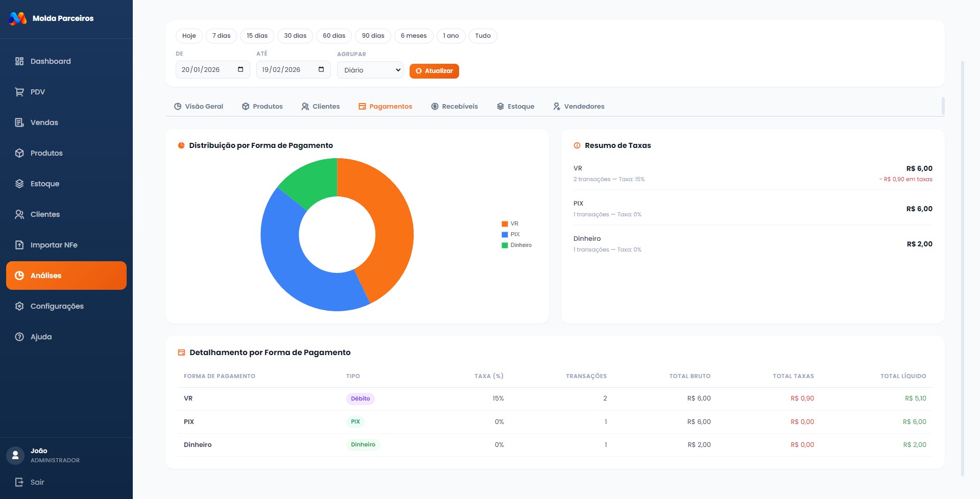Expand the Agrupar Diário dropdown
The image size is (980, 499).
coord(370,70)
